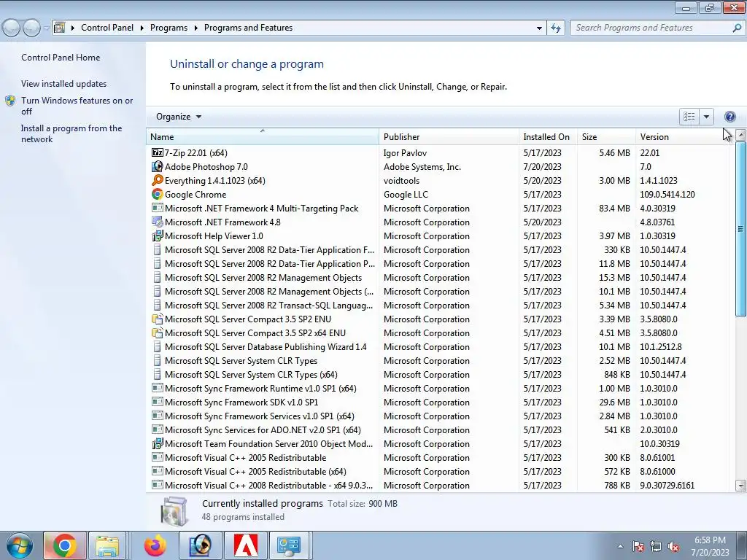Open View installed updates link

[64, 83]
